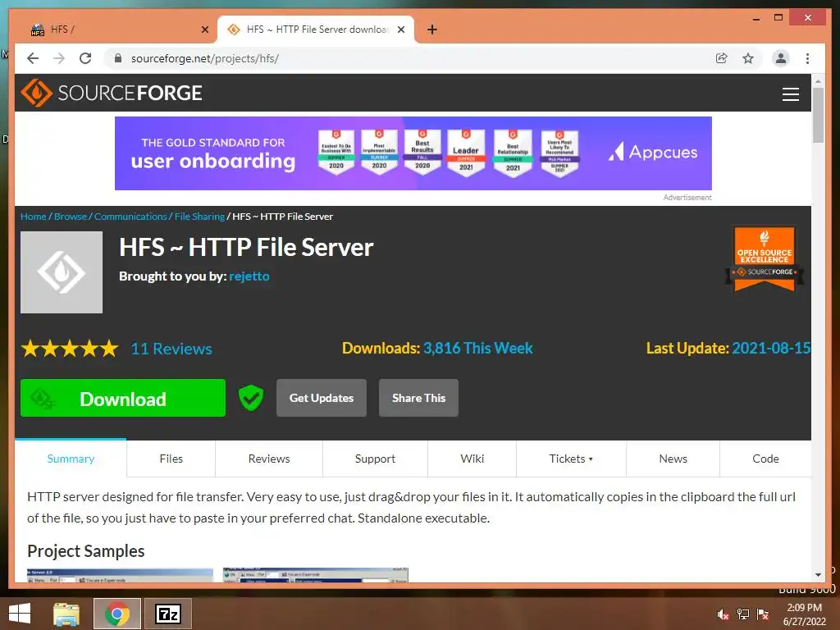The image size is (840, 630).
Task: Click the SourceForge logo
Action: [112, 93]
